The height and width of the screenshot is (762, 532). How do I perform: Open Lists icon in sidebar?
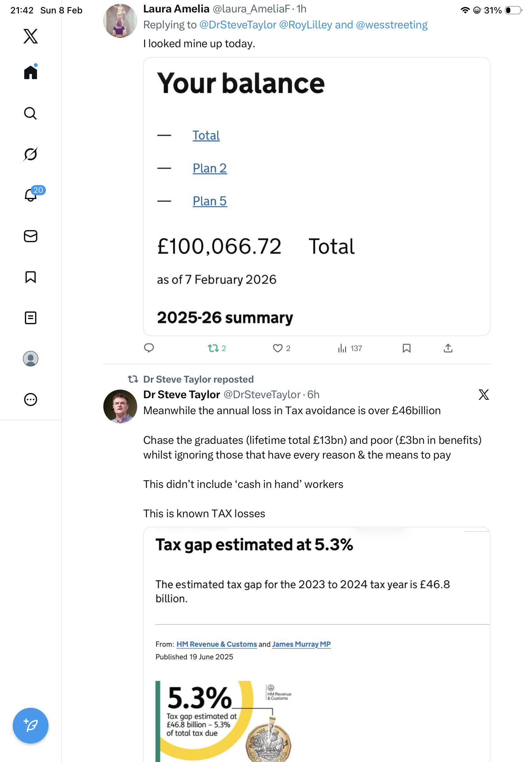[x=31, y=317]
